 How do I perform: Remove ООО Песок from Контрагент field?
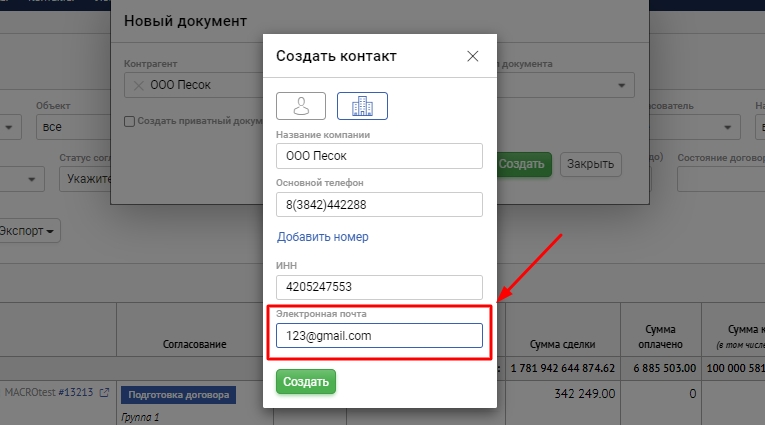click(x=138, y=86)
